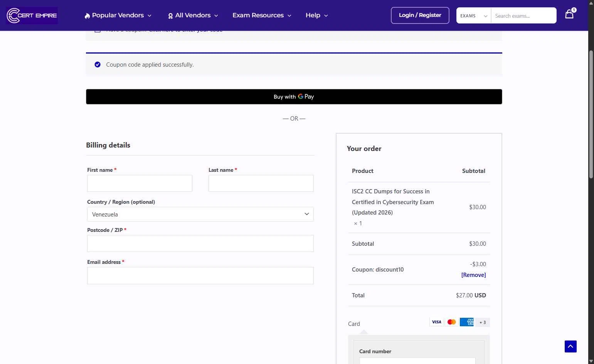
Task: Click the Search exams input box
Action: [524, 15]
